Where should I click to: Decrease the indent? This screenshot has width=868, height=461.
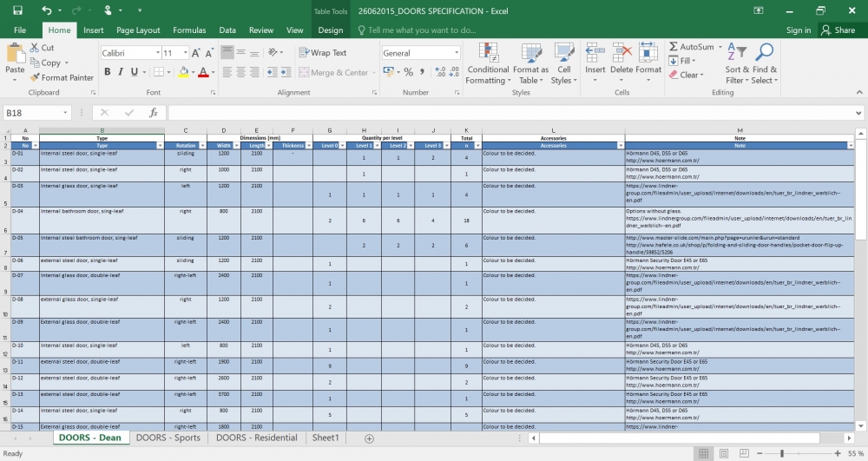pos(272,72)
